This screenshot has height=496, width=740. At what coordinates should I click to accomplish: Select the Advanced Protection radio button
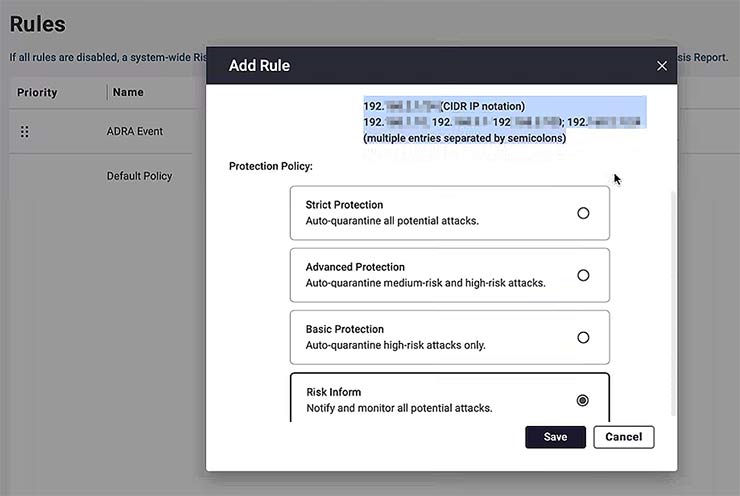[583, 275]
